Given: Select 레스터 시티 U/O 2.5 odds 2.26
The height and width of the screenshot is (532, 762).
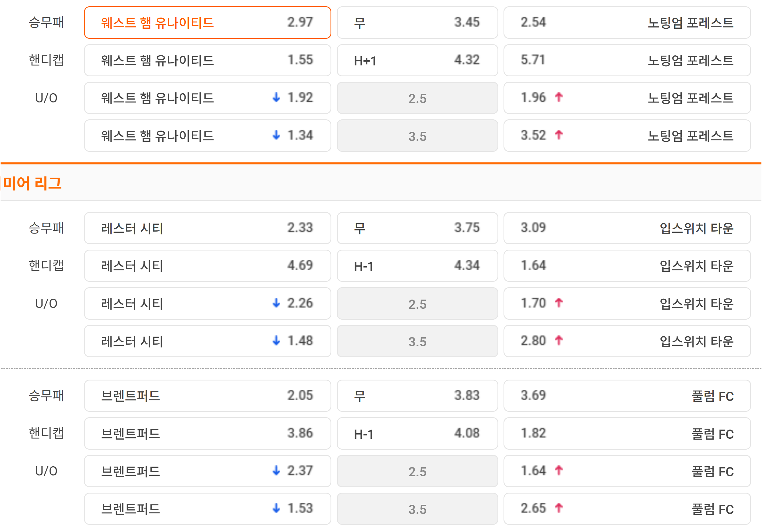Looking at the screenshot, I should pos(207,303).
